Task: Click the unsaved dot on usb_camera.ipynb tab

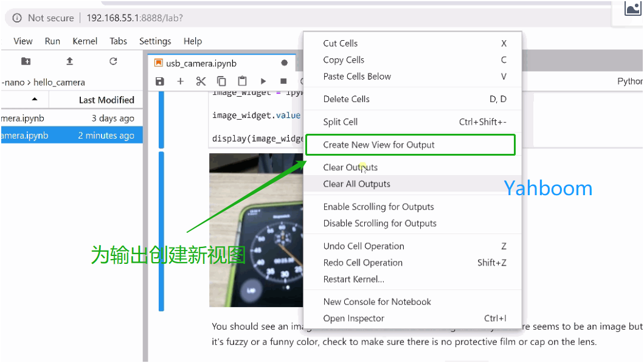Action: point(284,63)
